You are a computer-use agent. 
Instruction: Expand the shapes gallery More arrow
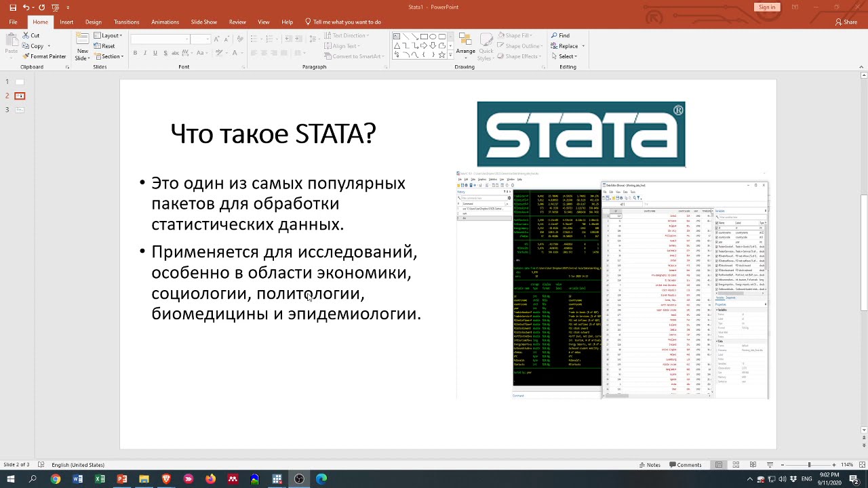point(451,56)
